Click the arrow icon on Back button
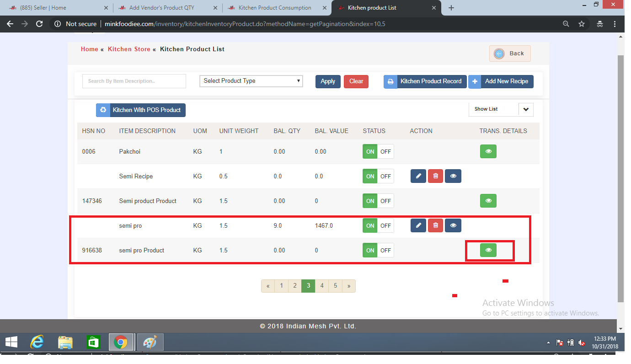This screenshot has height=364, width=631. click(x=499, y=54)
